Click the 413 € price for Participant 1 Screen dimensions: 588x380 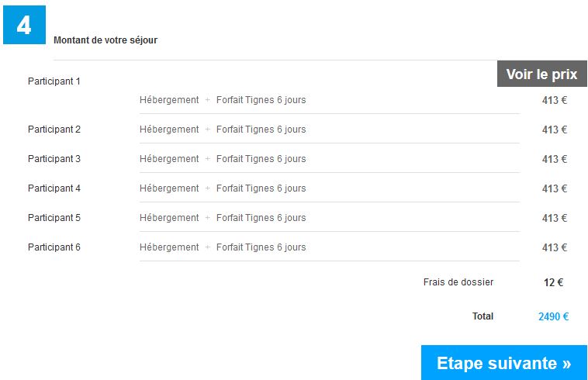point(554,101)
